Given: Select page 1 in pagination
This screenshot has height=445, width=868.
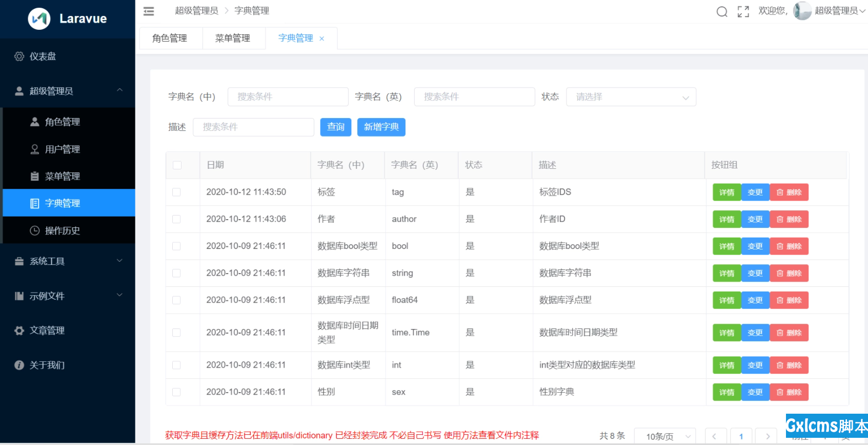Looking at the screenshot, I should [x=741, y=436].
